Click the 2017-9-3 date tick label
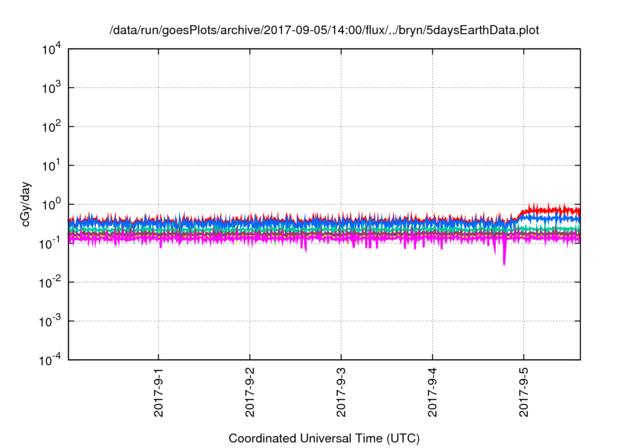Image resolution: width=640 pixels, height=448 pixels. tap(341, 392)
